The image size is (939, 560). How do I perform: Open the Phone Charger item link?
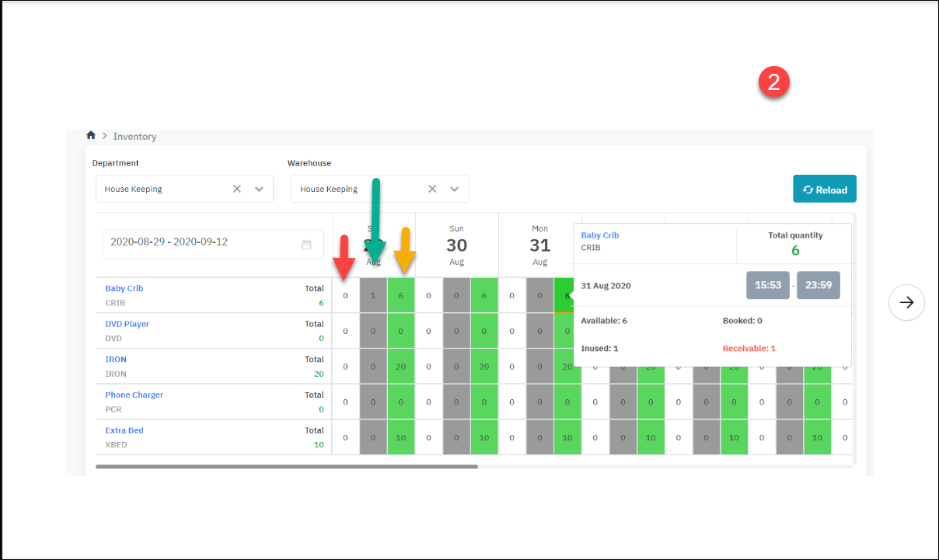click(x=134, y=395)
